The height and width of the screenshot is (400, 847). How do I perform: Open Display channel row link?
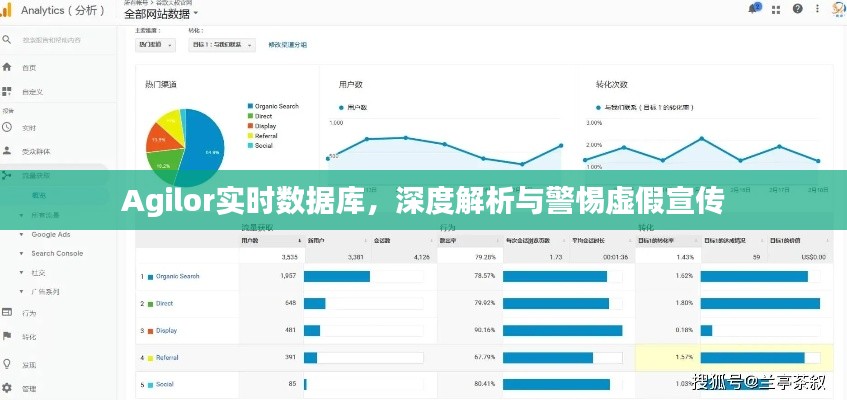click(x=166, y=330)
